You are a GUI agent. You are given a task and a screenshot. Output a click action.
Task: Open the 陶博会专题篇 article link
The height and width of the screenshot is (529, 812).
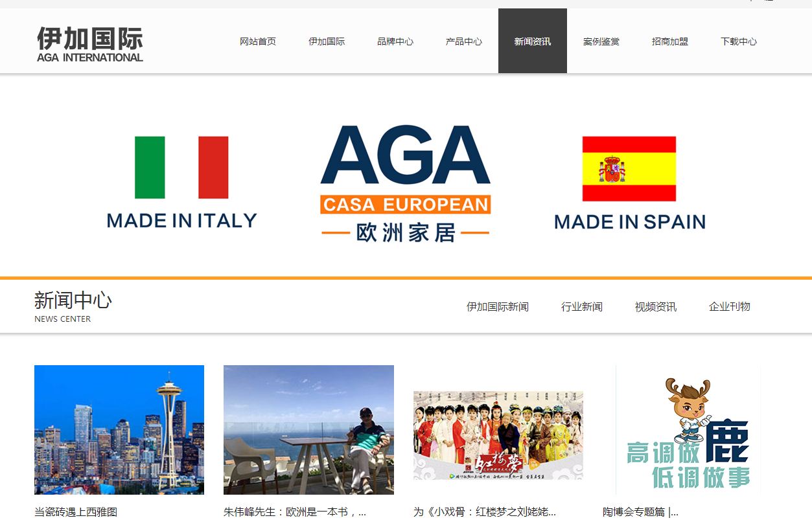click(640, 512)
